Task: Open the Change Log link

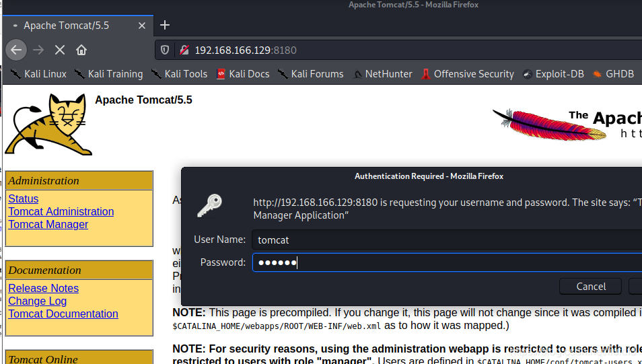Action: 37,301
